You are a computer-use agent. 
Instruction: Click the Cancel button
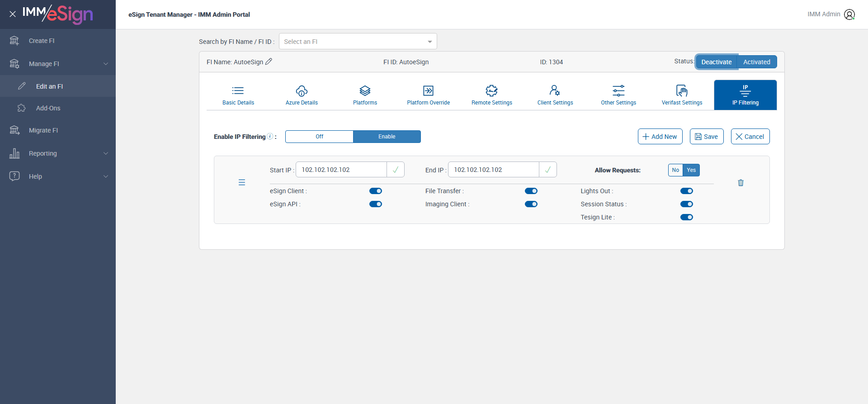[750, 137]
